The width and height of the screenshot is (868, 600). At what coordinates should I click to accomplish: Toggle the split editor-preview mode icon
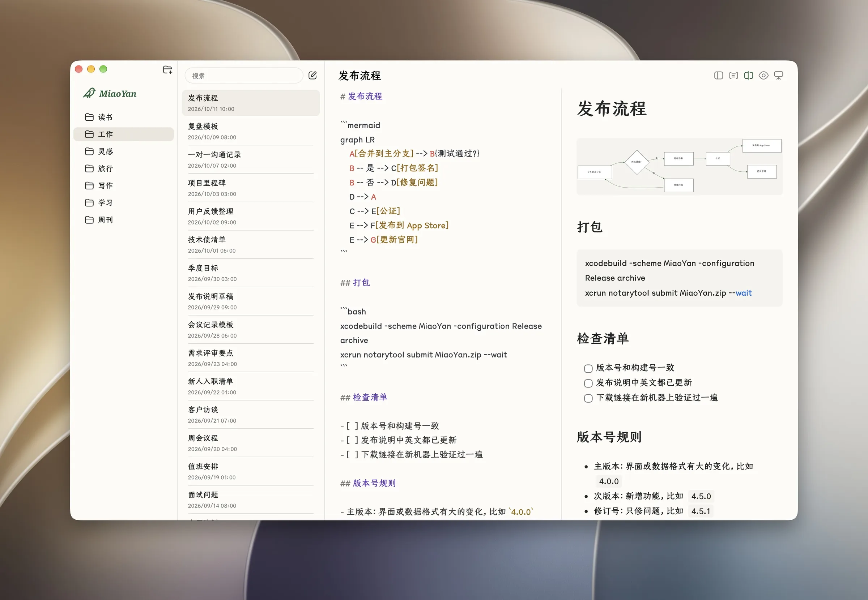tap(748, 76)
